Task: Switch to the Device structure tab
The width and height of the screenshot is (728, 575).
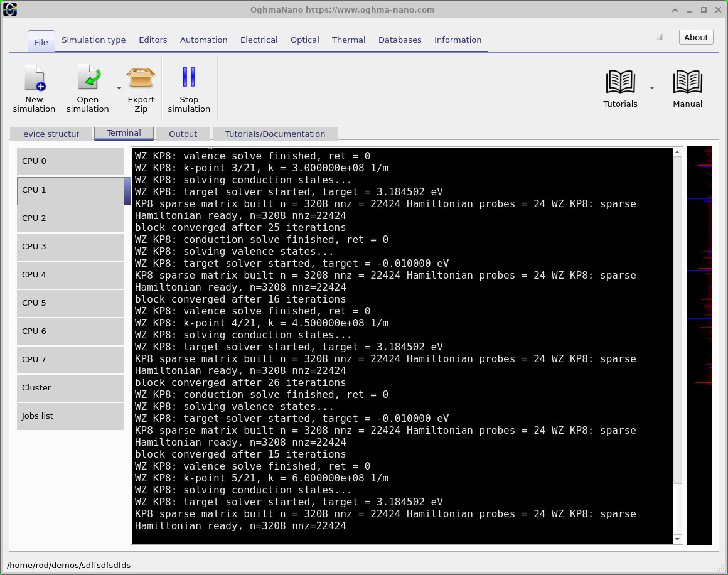Action: [x=51, y=134]
